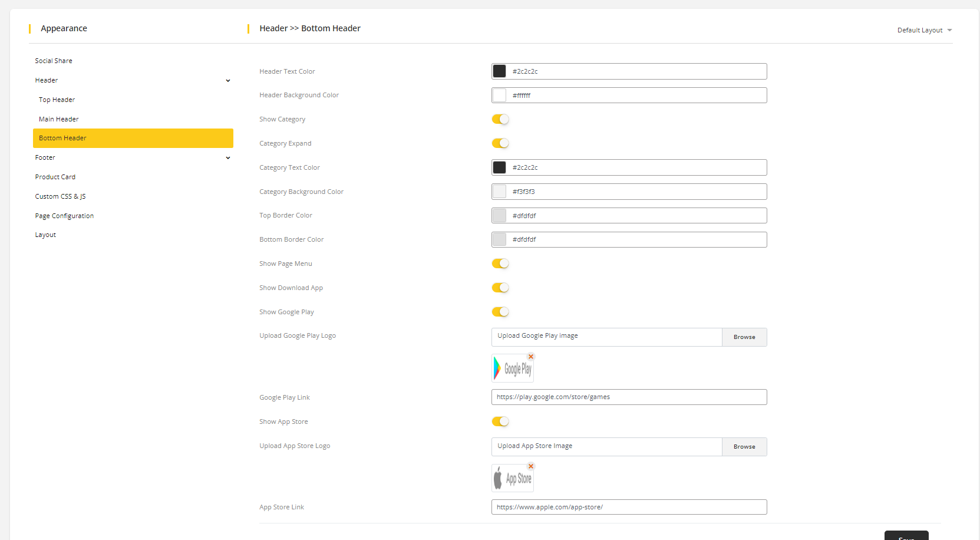This screenshot has width=980, height=540.
Task: Turn off Show Page Menu
Action: 500,264
